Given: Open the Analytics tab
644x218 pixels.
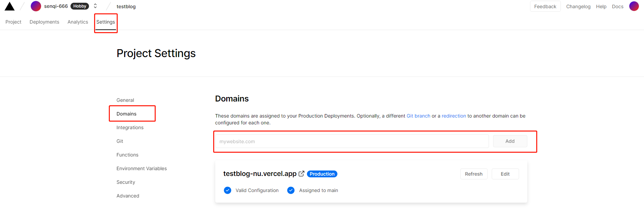Looking at the screenshot, I should [x=78, y=22].
